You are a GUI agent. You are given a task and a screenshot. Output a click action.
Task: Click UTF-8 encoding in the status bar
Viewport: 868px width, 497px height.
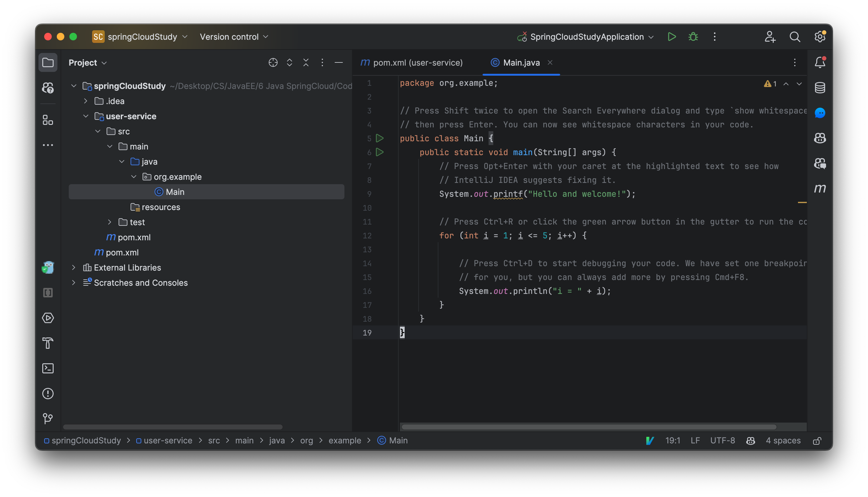pyautogui.click(x=723, y=440)
